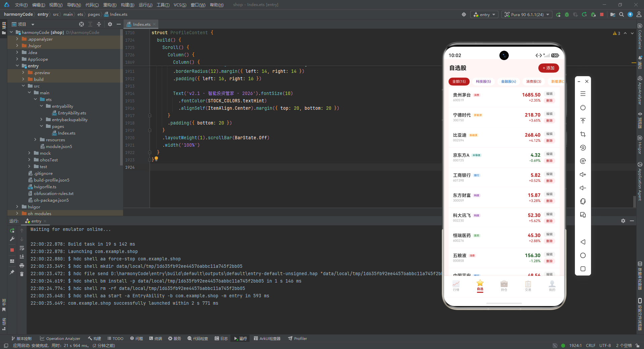Start debugging with the green bug icon
Image resolution: width=644 pixels, height=349 pixels.
(x=567, y=14)
